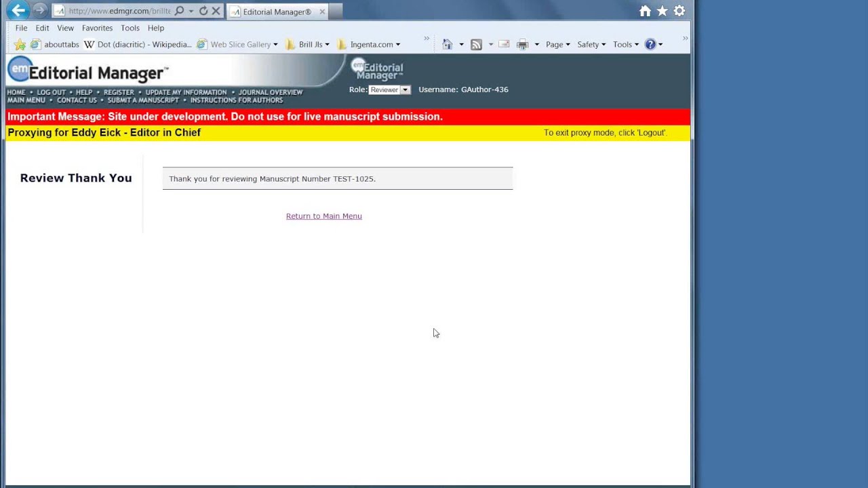Open the View menu

[65, 28]
